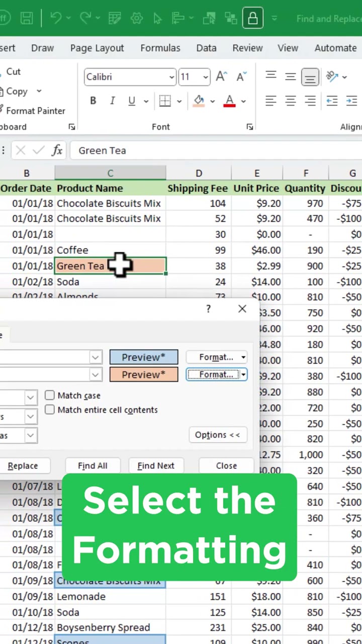The width and height of the screenshot is (362, 644).
Task: Enable the Match case checkbox
Action: click(x=50, y=395)
